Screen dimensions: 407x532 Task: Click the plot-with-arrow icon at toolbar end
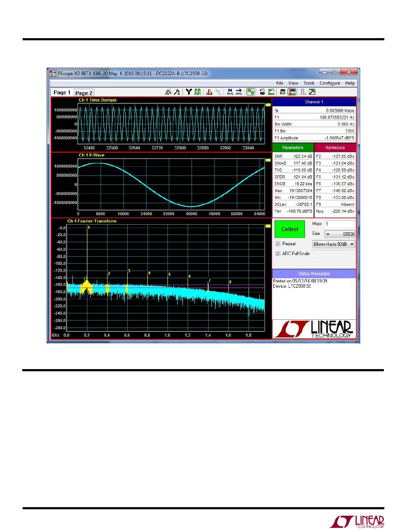312,92
